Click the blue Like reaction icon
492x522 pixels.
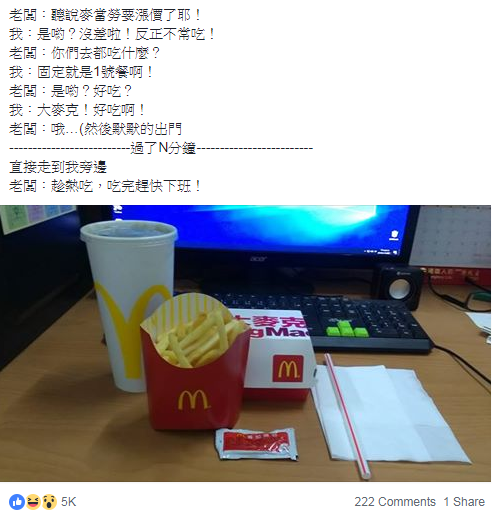click(x=17, y=502)
